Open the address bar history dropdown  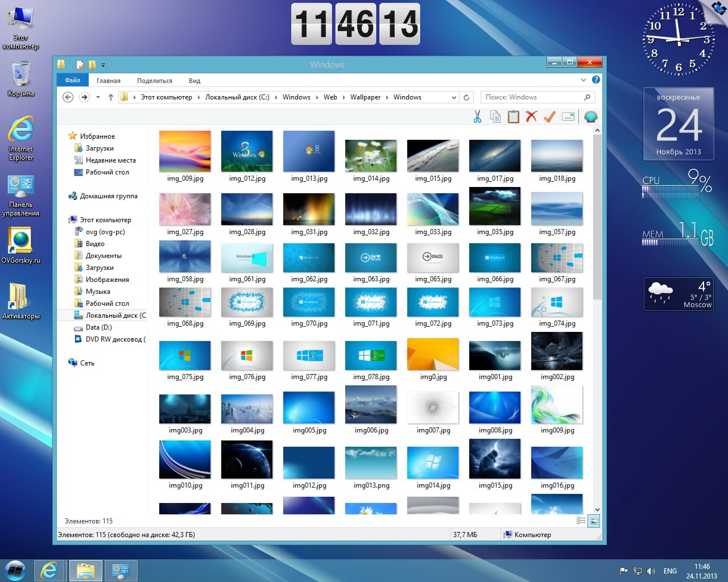coord(454,97)
